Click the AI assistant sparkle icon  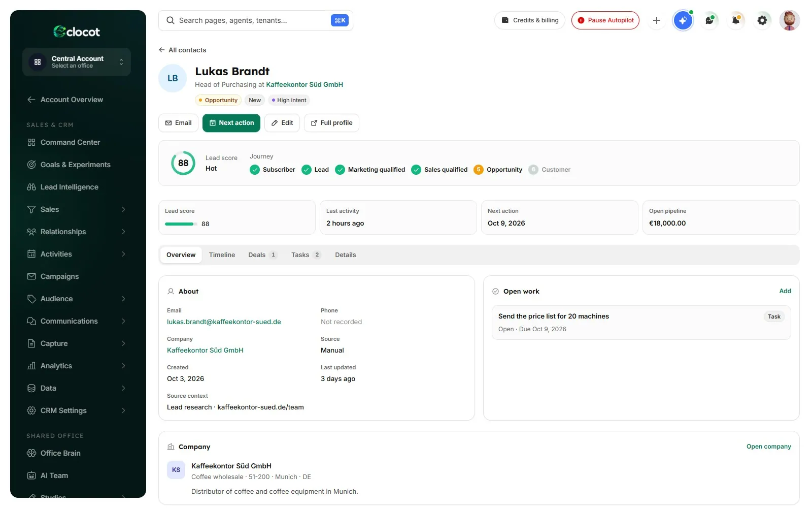pyautogui.click(x=683, y=20)
